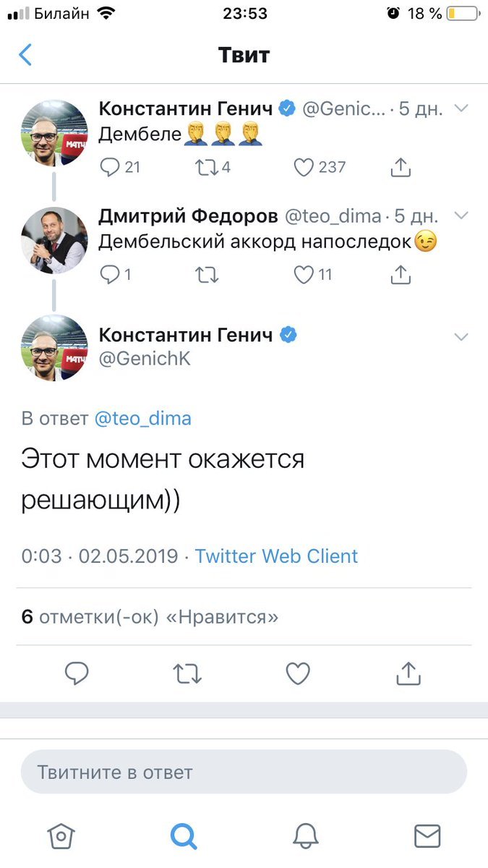
Task: Open options chevron on first Генич tweet
Action: click(x=461, y=109)
